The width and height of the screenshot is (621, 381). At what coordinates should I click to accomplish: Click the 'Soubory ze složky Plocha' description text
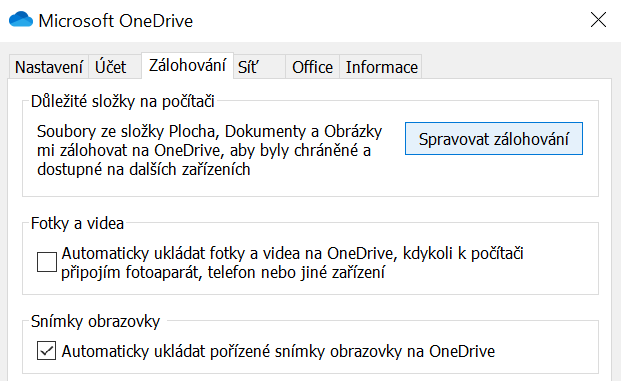click(x=210, y=150)
